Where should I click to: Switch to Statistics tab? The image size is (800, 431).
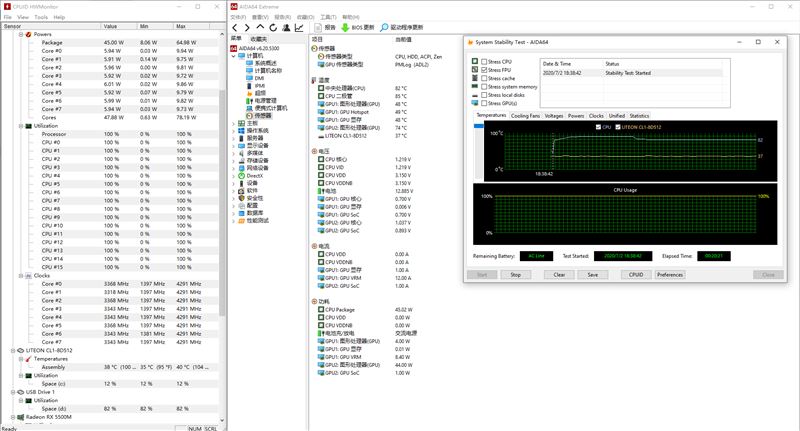point(639,116)
